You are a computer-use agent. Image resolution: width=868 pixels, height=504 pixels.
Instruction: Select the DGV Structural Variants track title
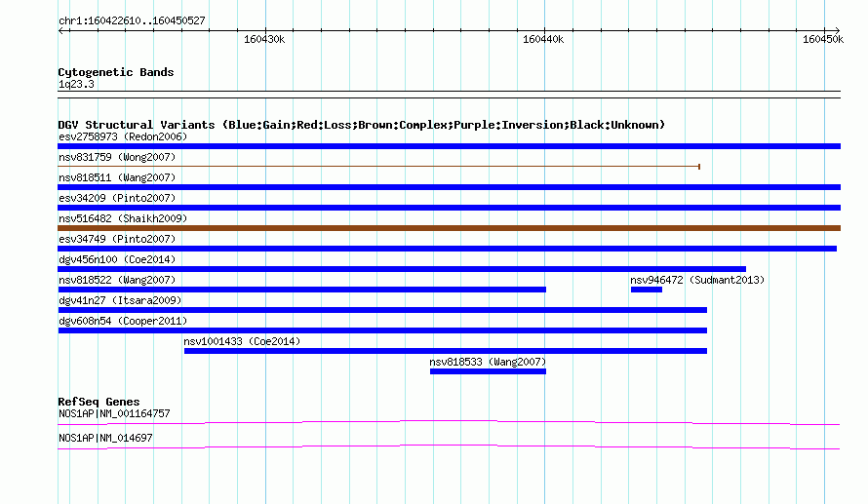tap(362, 125)
